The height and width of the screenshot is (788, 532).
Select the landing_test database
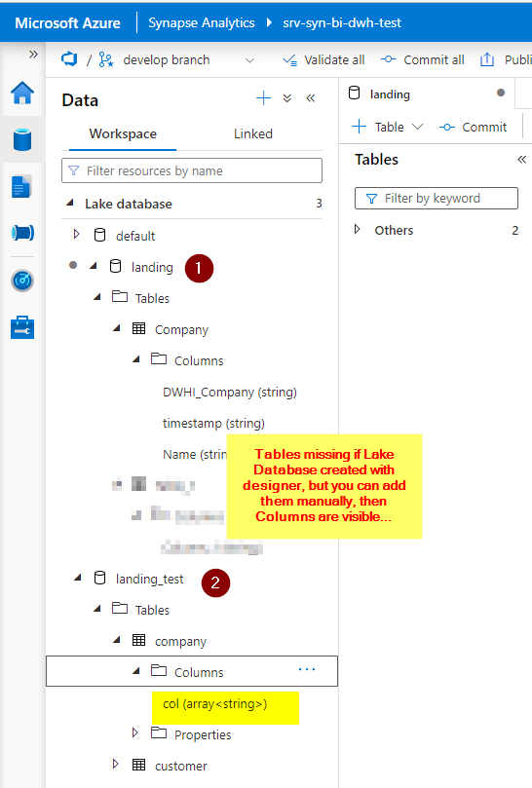pyautogui.click(x=149, y=579)
